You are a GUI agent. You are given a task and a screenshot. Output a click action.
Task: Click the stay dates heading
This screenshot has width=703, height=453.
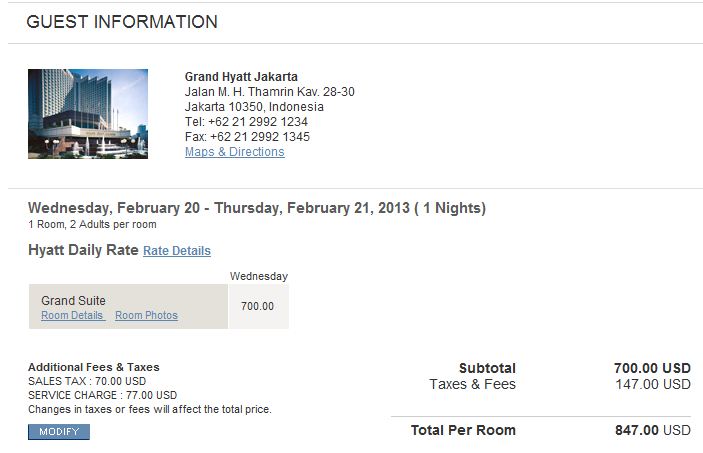click(x=257, y=208)
